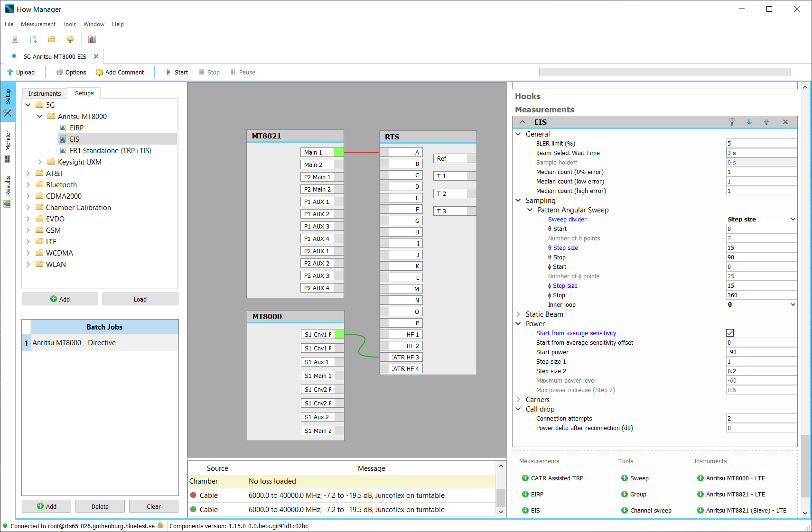Click the Clear batch jobs button
Image resolution: width=812 pixels, height=532 pixels.
point(154,506)
